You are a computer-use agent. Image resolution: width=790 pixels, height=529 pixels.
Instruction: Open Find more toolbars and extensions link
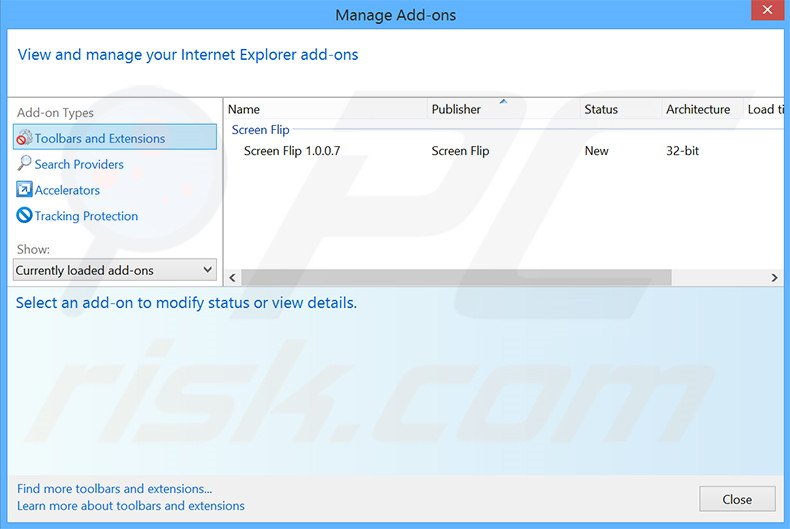(x=115, y=489)
